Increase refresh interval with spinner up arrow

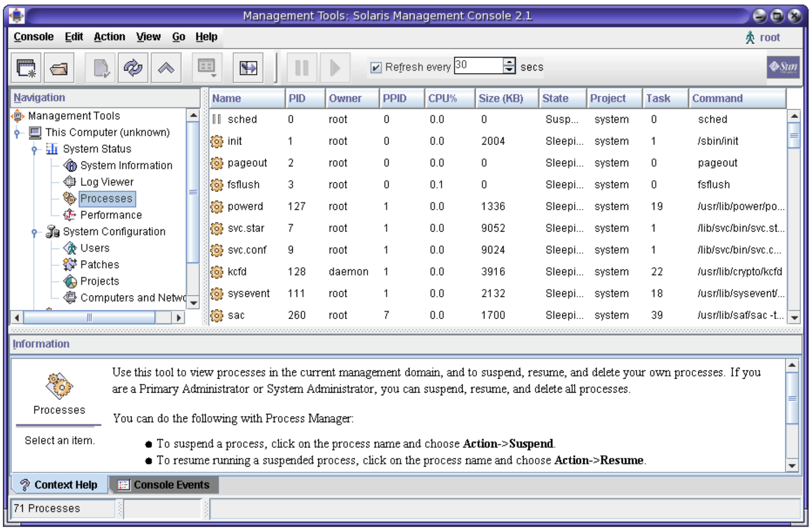tap(509, 61)
